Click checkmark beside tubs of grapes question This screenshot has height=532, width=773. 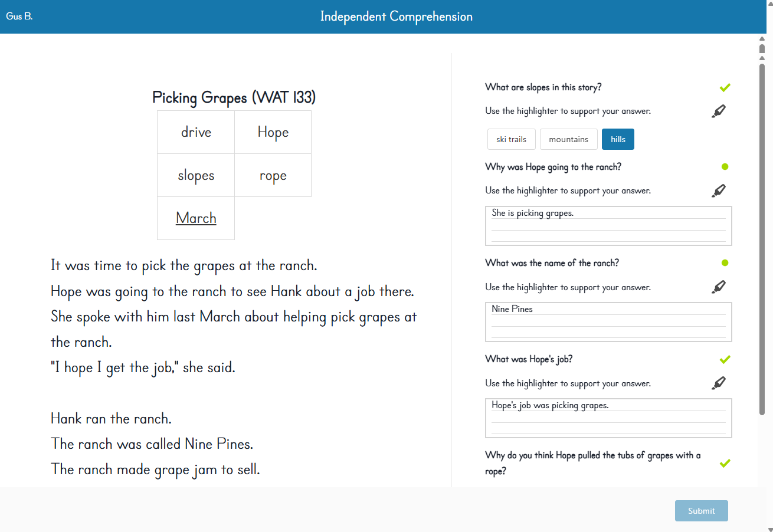click(x=725, y=464)
